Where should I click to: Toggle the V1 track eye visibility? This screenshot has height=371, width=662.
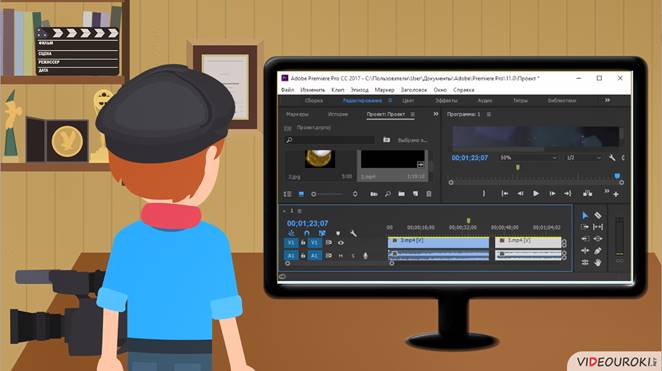340,243
